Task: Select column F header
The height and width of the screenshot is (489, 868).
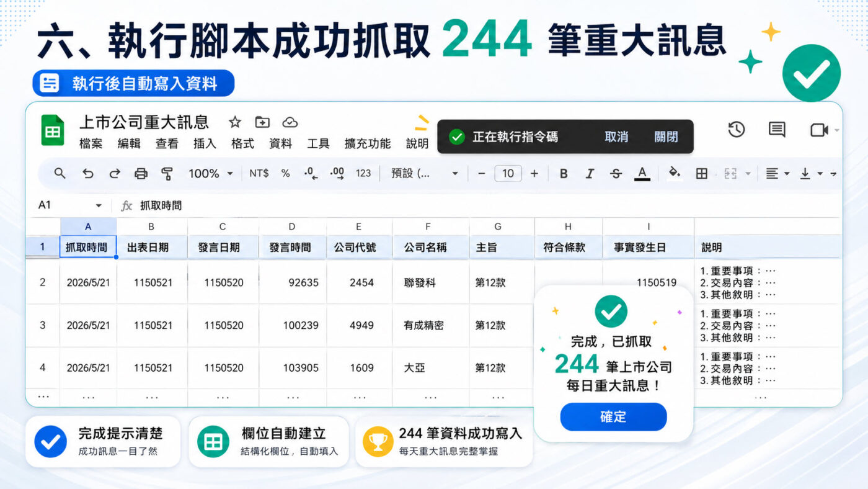Action: tap(430, 227)
